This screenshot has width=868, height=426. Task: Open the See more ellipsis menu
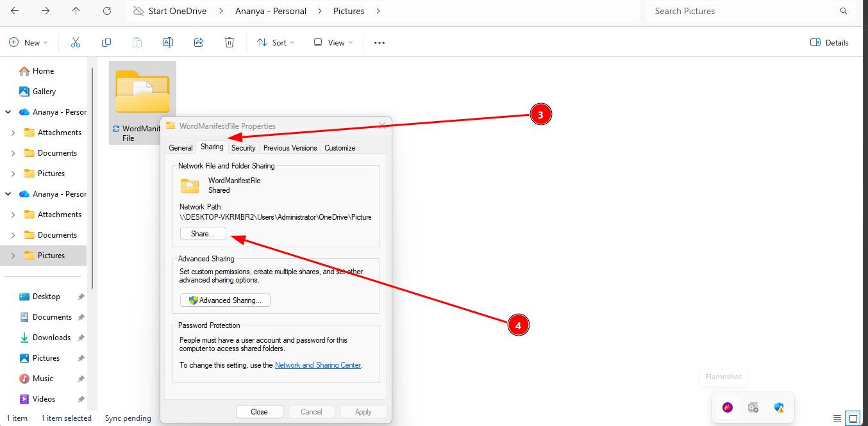click(380, 42)
